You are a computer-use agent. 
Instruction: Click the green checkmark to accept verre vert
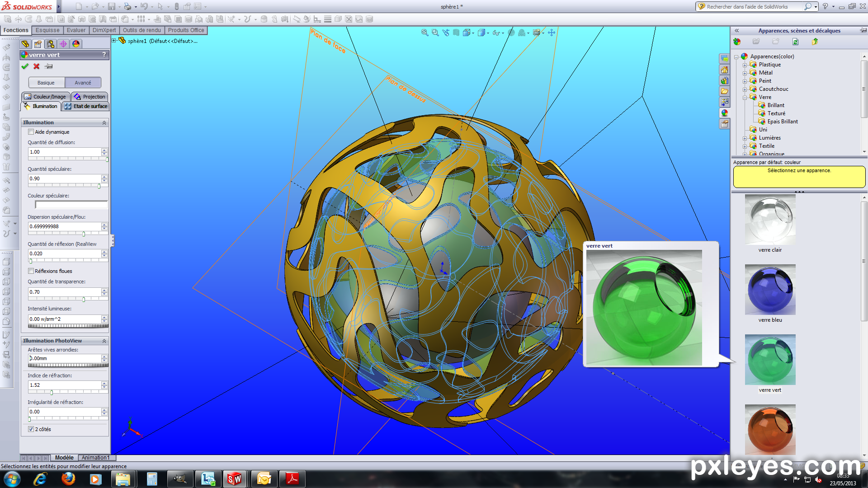pos(25,66)
